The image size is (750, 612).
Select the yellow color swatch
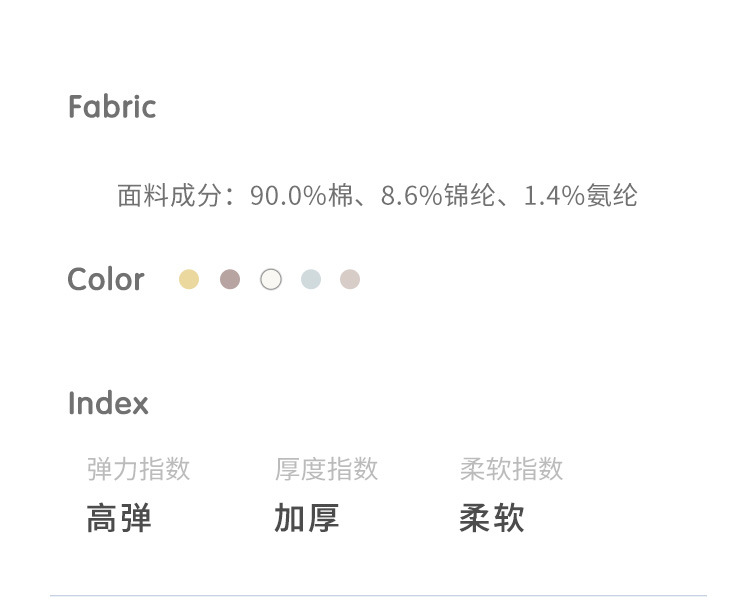[x=189, y=280]
